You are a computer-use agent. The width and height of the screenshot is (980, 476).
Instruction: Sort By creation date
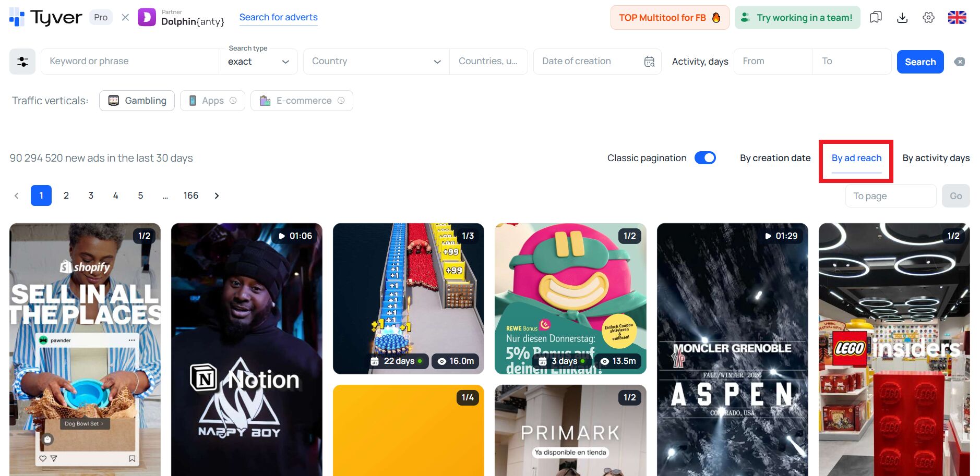point(775,158)
